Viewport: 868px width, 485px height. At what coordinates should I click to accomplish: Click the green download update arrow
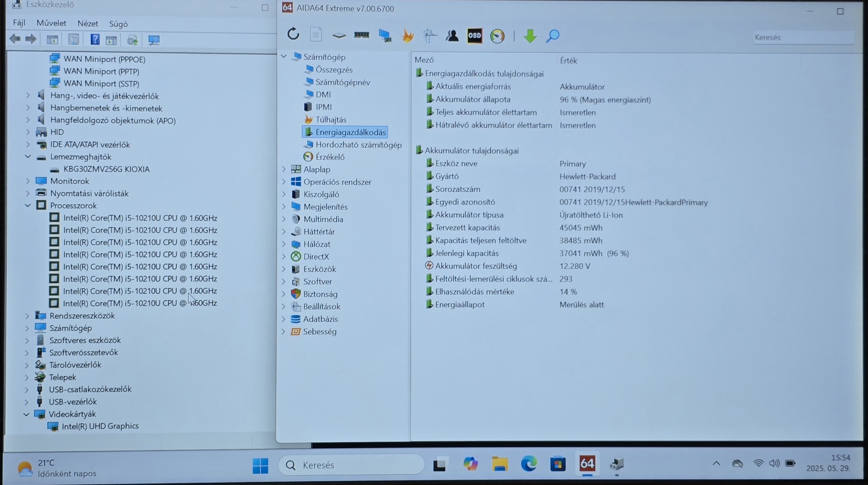pos(530,36)
